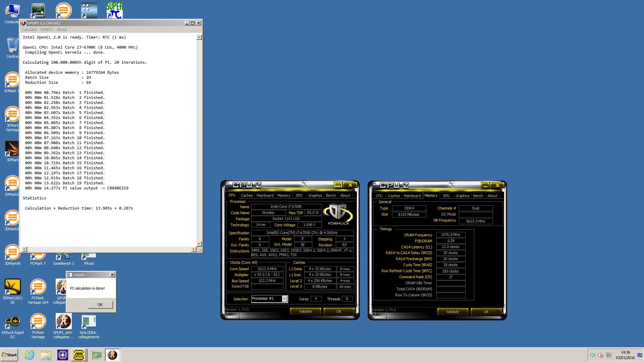Click the purple CPU-Z taskbar icon
Image resolution: width=644 pixels, height=362 pixels.
(x=63, y=355)
